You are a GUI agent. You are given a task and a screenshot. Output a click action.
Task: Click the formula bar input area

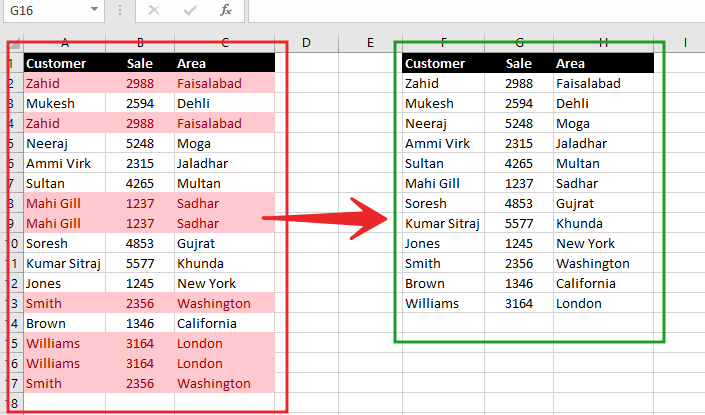tap(477, 10)
